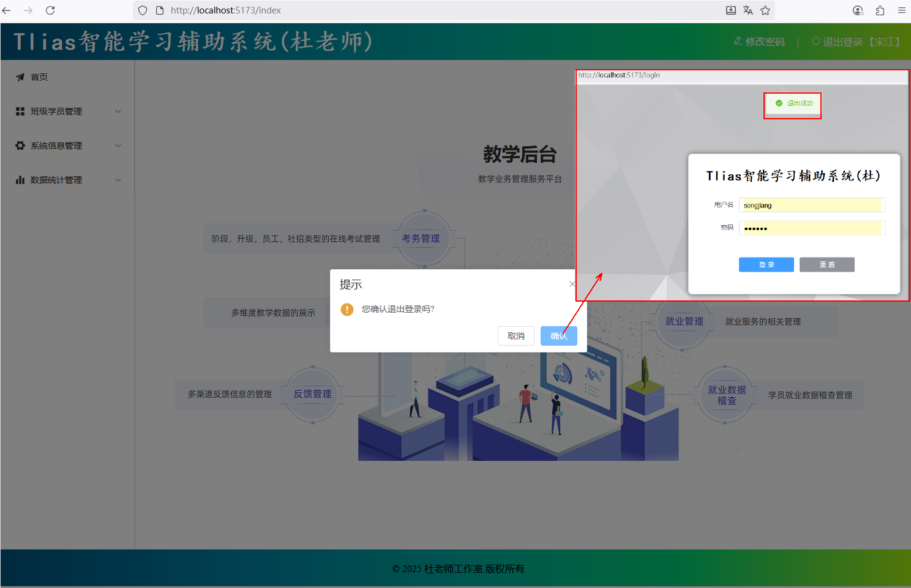Close the 提示 dialog with X
Viewport: 911px width, 588px height.
pos(572,284)
